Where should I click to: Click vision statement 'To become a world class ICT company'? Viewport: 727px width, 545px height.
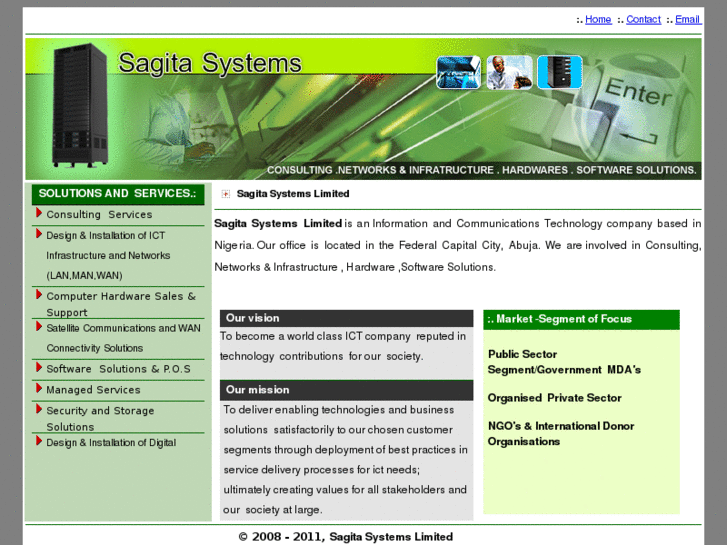point(343,346)
